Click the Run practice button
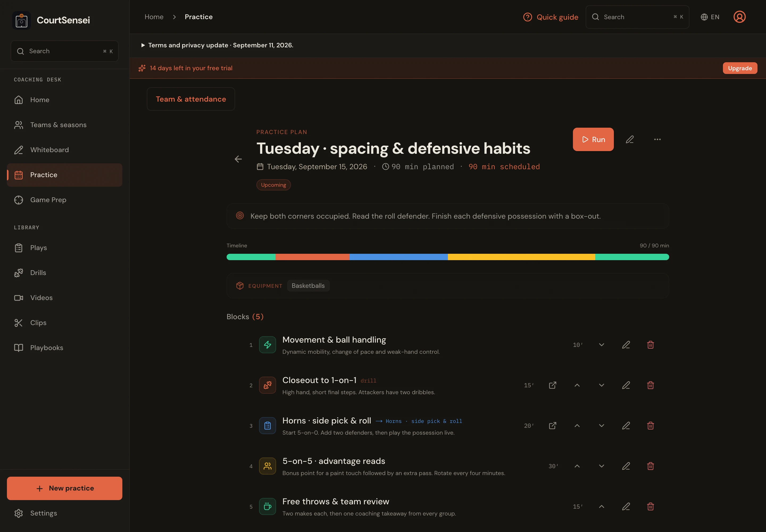 593,139
